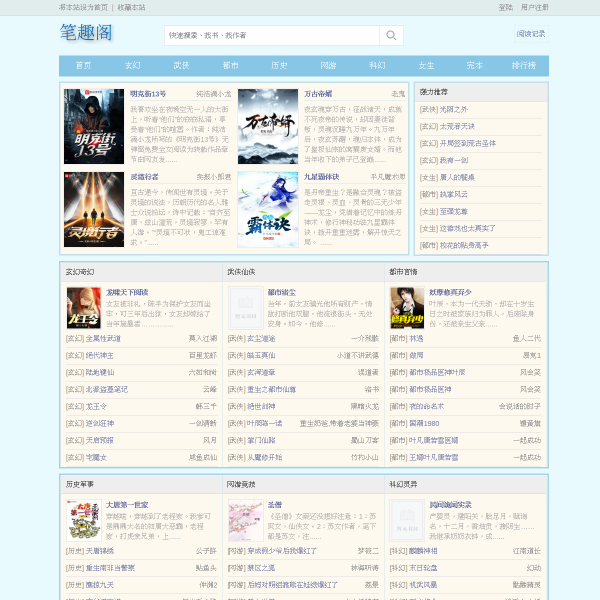The height and width of the screenshot is (600, 600).
Task: Click the 登陆 login link
Action: [505, 7]
